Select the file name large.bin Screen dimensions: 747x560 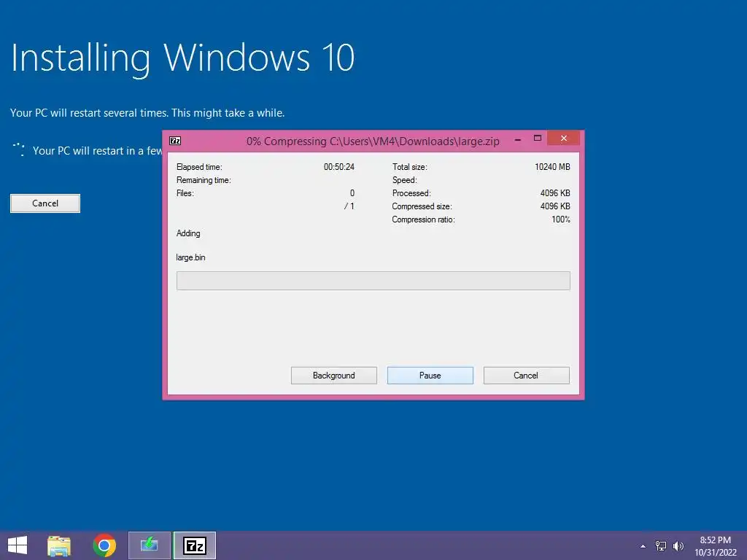point(190,257)
